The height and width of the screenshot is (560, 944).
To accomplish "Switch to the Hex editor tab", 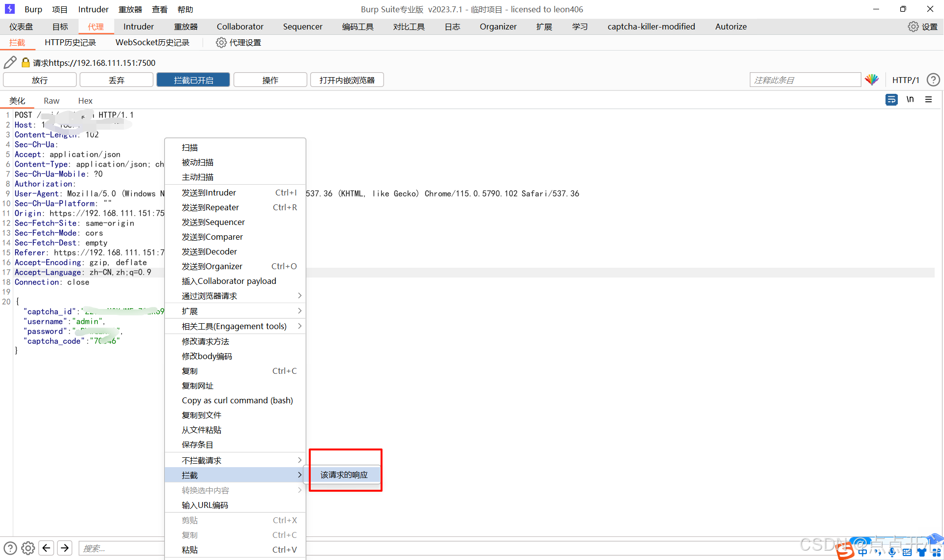I will [85, 100].
